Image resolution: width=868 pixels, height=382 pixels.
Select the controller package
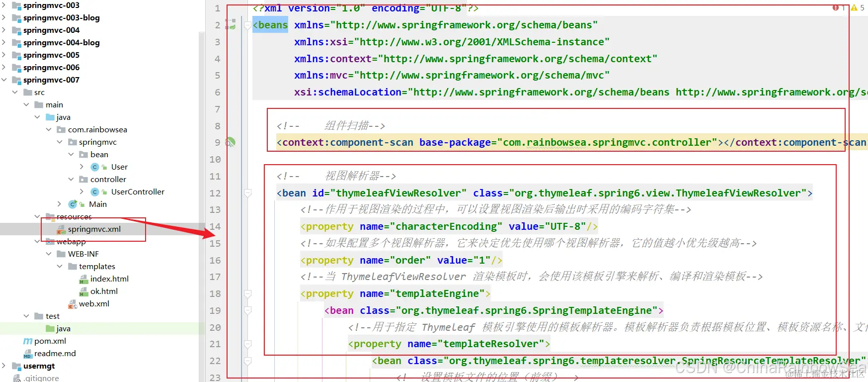pos(108,179)
